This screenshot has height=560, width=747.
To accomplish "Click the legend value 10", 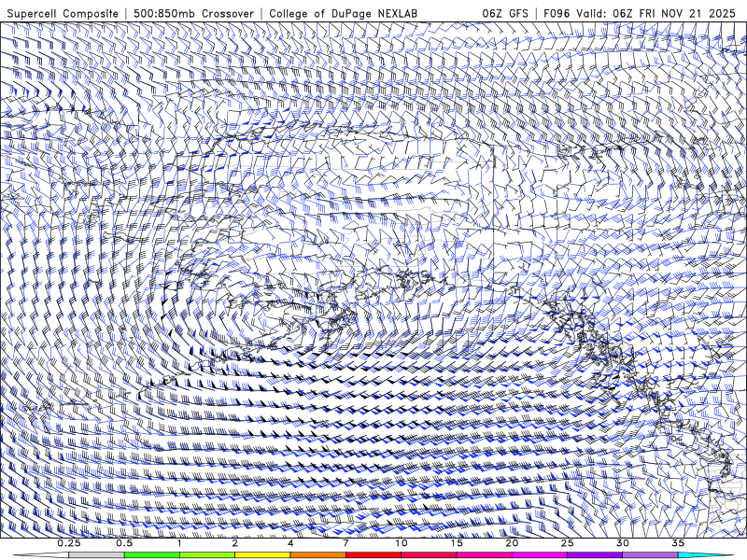I will [x=402, y=543].
